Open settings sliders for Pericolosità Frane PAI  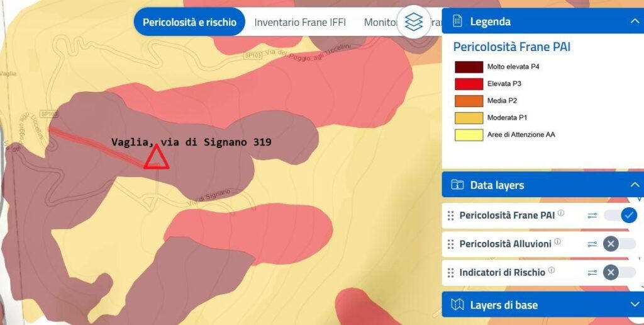[592, 215]
